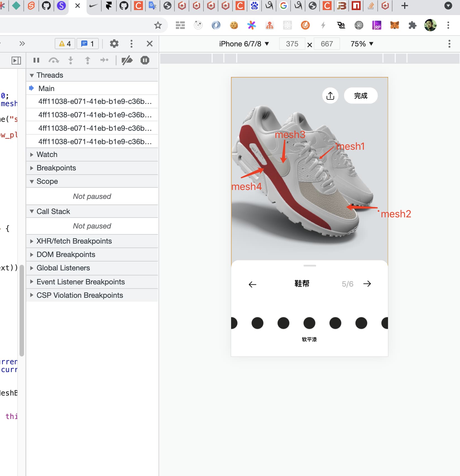Toggle the sources navigator sidebar panel
The height and width of the screenshot is (476, 460).
[16, 60]
